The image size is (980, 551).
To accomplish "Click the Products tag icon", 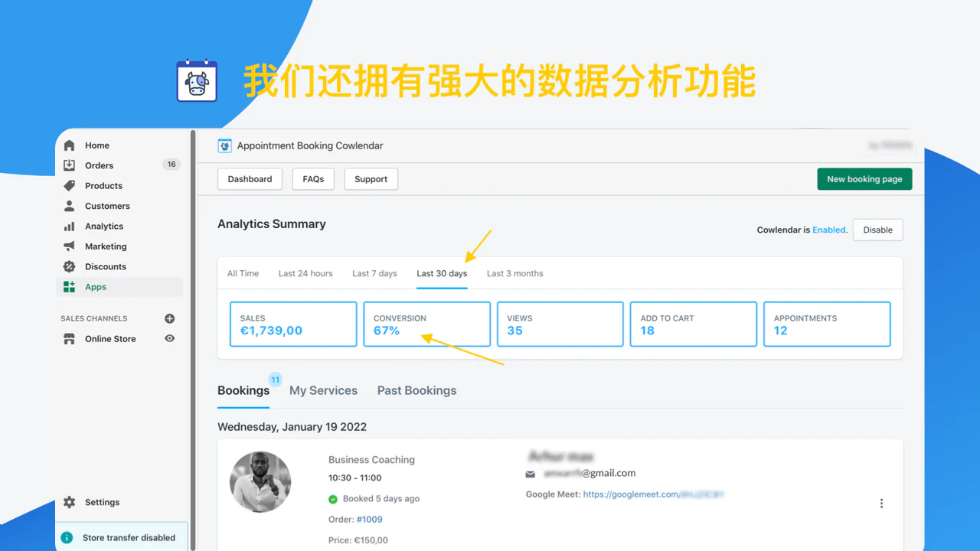I will (70, 186).
